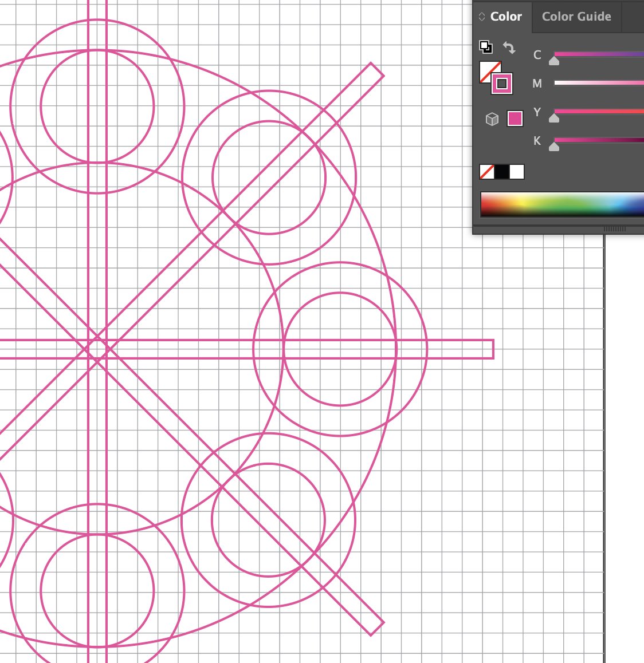Click the Color panel bottom resize grip
644x663 pixels.
tap(614, 229)
